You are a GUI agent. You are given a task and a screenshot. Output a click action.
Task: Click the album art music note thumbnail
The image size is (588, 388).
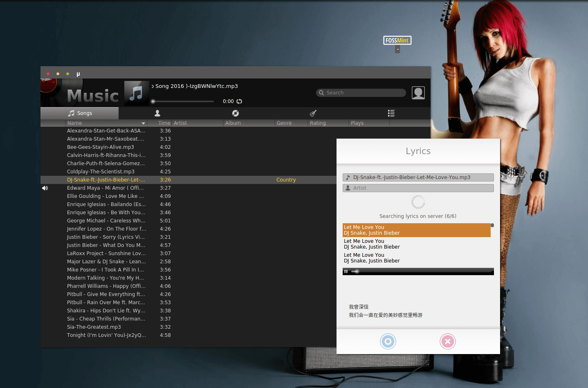(137, 93)
